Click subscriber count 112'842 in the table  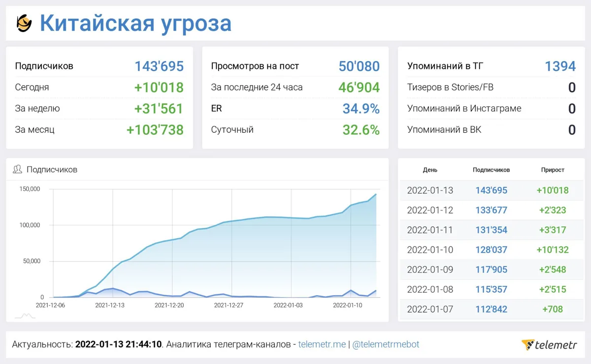click(492, 309)
